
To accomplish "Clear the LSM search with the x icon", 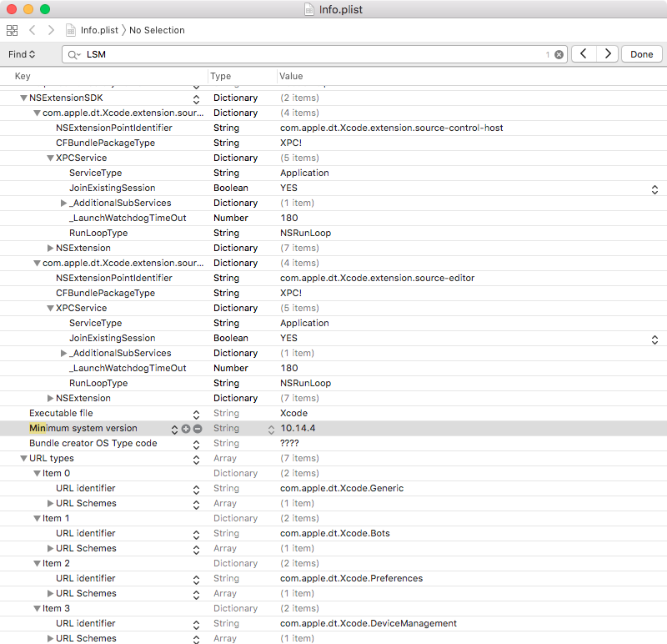I will (558, 53).
